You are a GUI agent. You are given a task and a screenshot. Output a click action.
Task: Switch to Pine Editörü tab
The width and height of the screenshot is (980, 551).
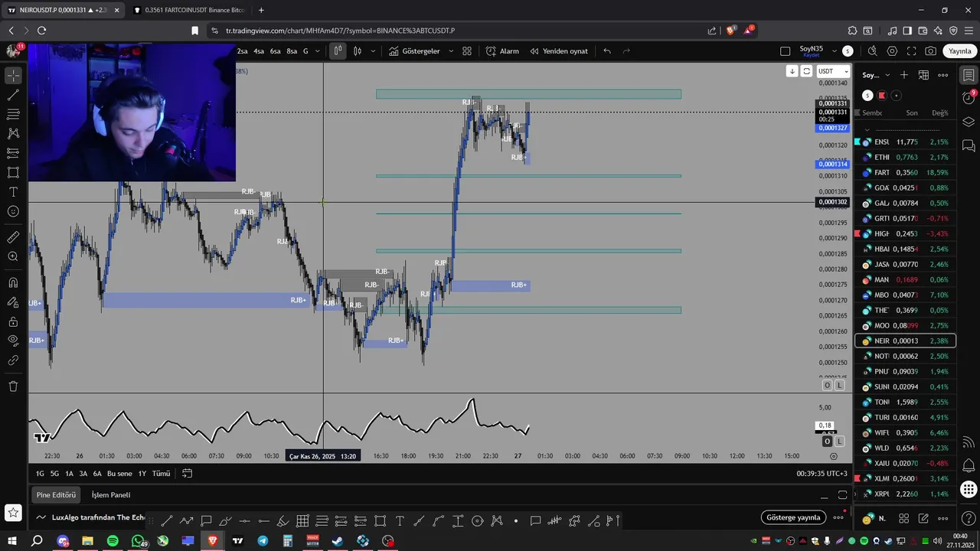coord(56,495)
